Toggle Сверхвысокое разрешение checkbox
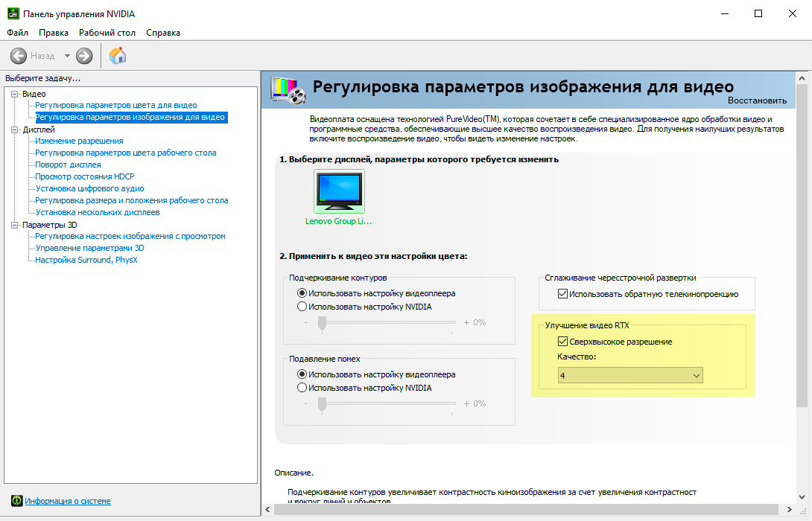Image resolution: width=812 pixels, height=521 pixels. click(562, 342)
